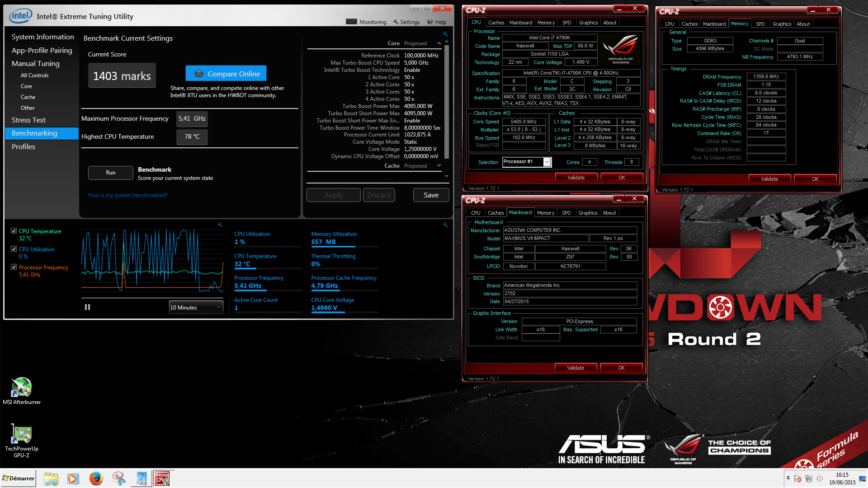Viewport: 868px width, 488px height.
Task: Open the Démarrer start menu
Action: point(18,479)
